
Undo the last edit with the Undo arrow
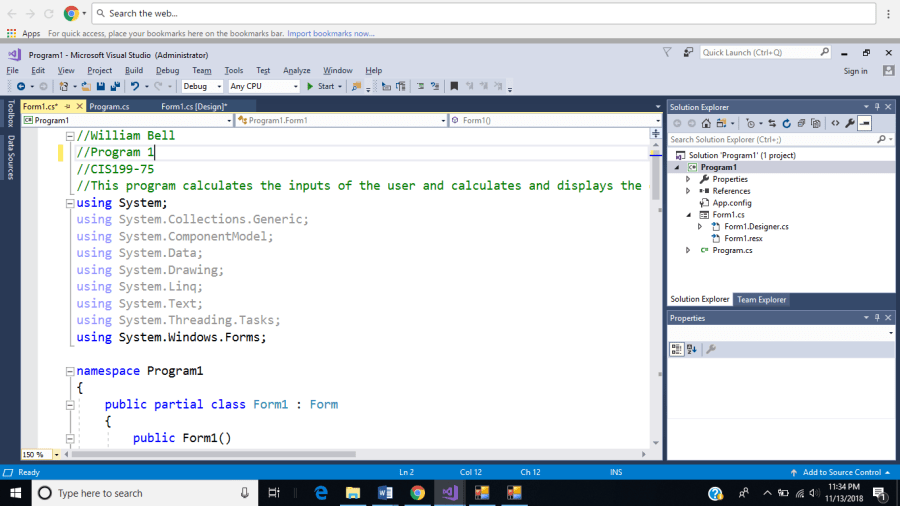(135, 86)
